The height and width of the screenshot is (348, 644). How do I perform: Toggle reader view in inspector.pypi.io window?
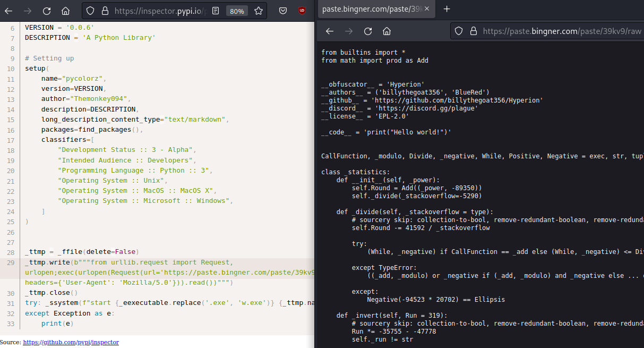click(214, 11)
